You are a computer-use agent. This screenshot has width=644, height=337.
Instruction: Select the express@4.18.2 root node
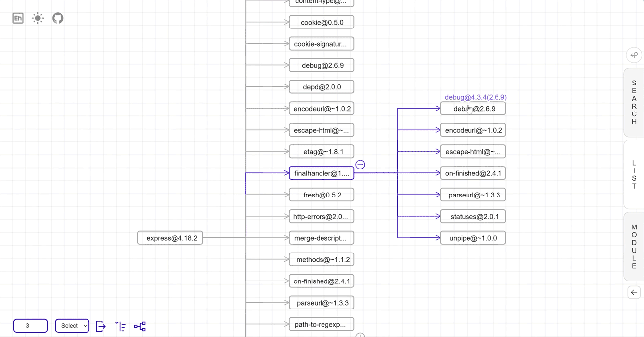[170, 238]
